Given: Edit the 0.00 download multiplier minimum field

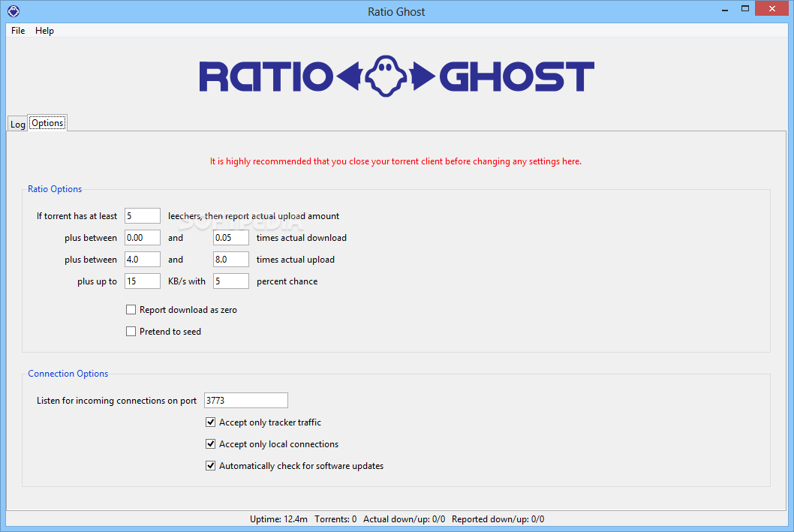Looking at the screenshot, I should tap(143, 237).
